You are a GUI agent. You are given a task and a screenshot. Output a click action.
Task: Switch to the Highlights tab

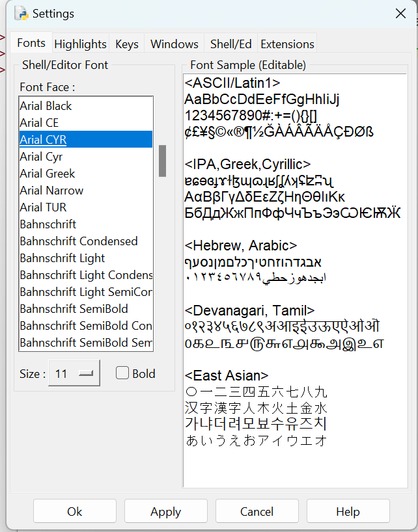[x=80, y=44]
